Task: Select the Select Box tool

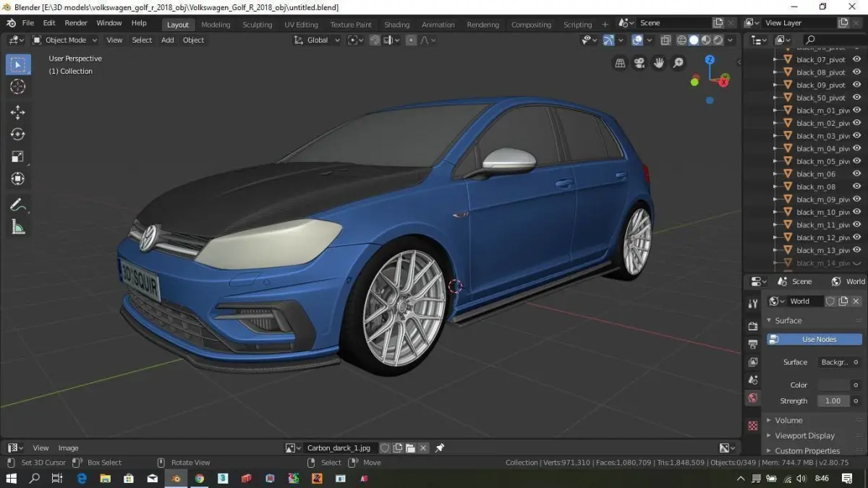Action: [x=18, y=65]
